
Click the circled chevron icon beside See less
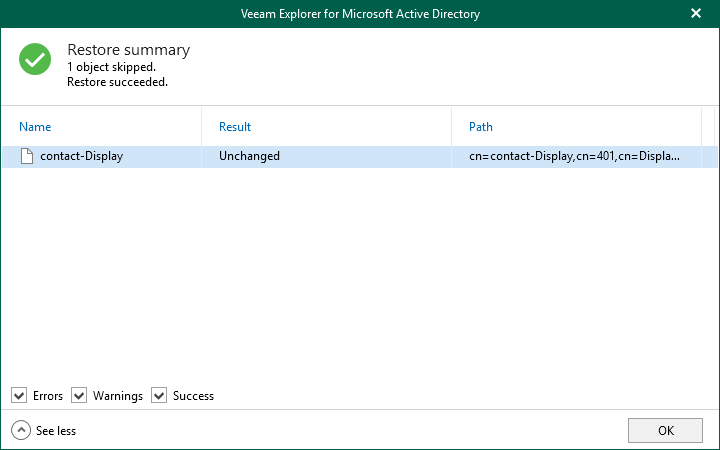[21, 431]
